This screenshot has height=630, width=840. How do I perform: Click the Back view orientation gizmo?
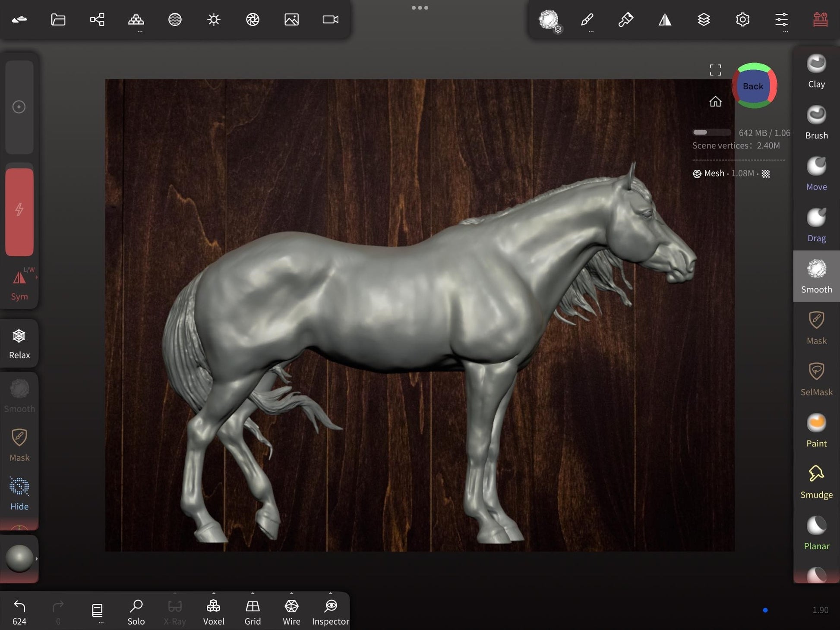(753, 86)
